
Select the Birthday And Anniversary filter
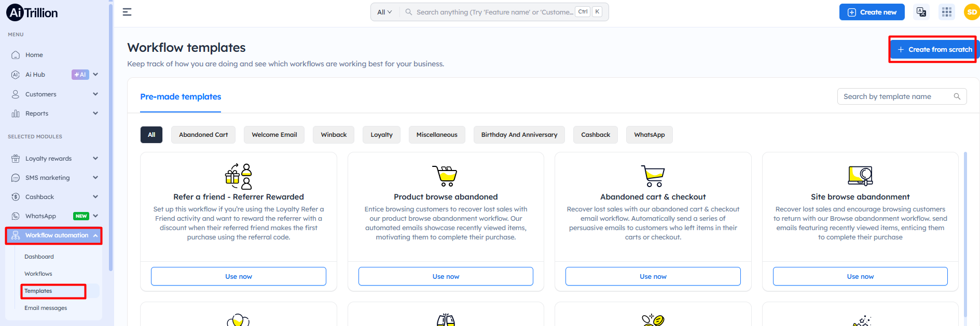click(519, 135)
